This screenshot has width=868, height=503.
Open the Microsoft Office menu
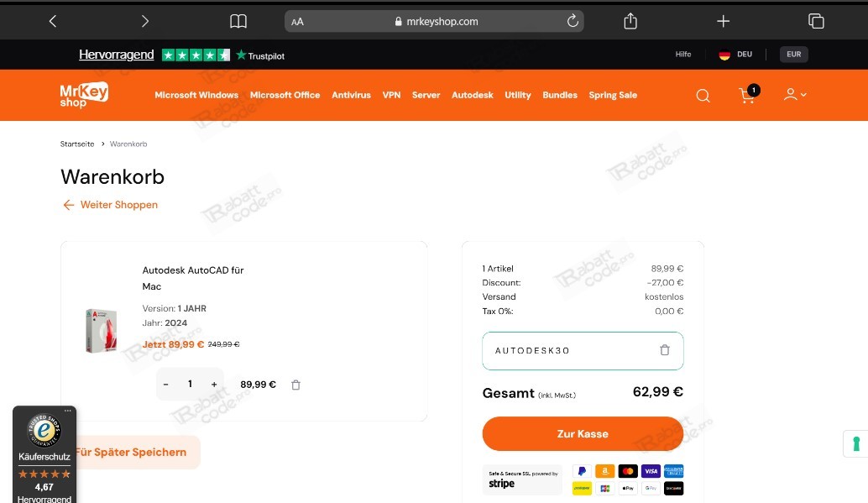click(285, 95)
